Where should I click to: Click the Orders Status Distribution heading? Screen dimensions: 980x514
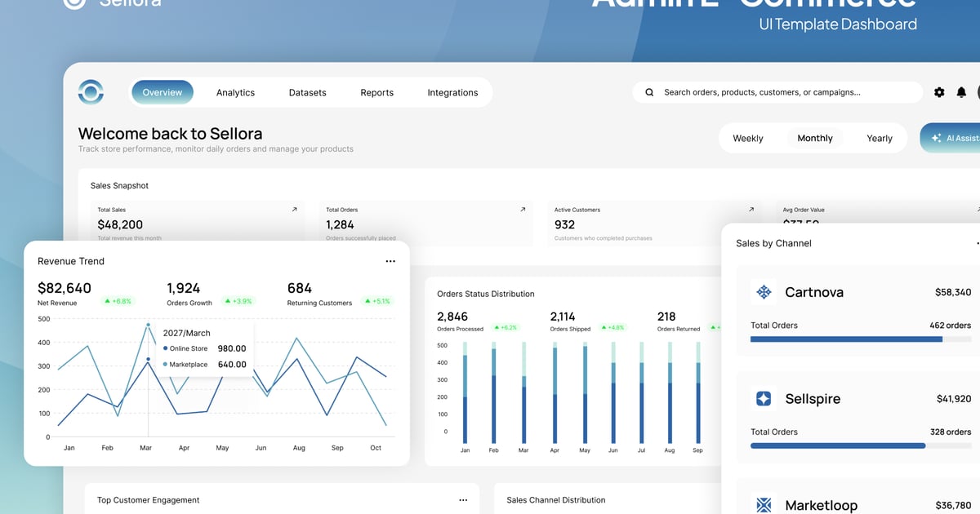pyautogui.click(x=486, y=294)
